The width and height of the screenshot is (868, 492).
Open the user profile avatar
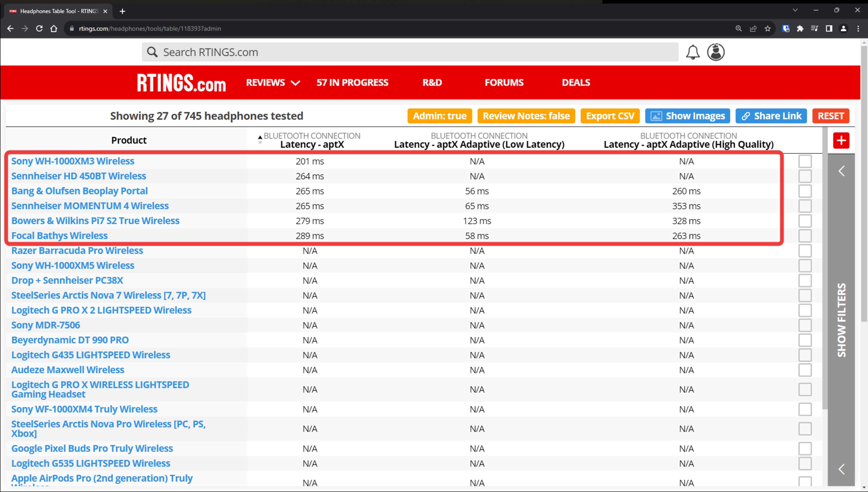pyautogui.click(x=716, y=52)
